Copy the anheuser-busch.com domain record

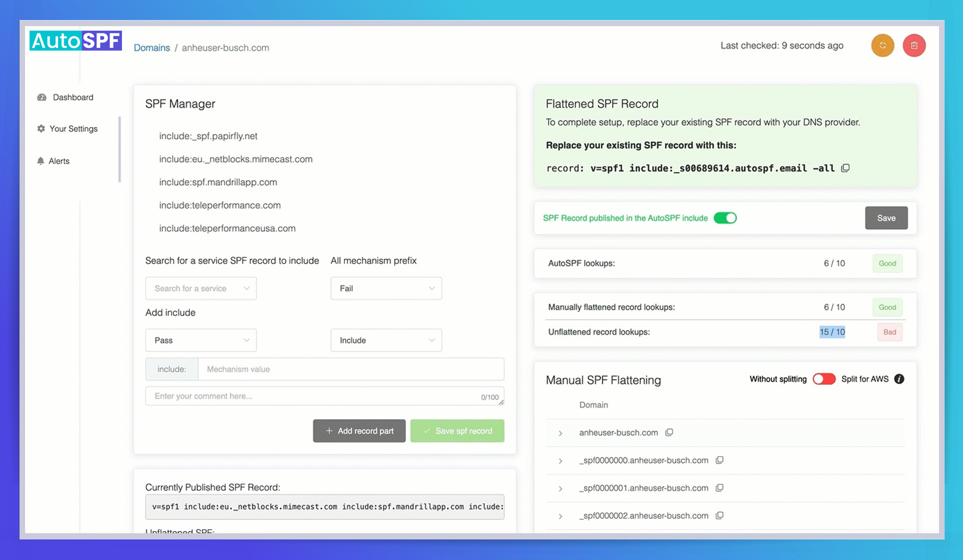point(669,433)
